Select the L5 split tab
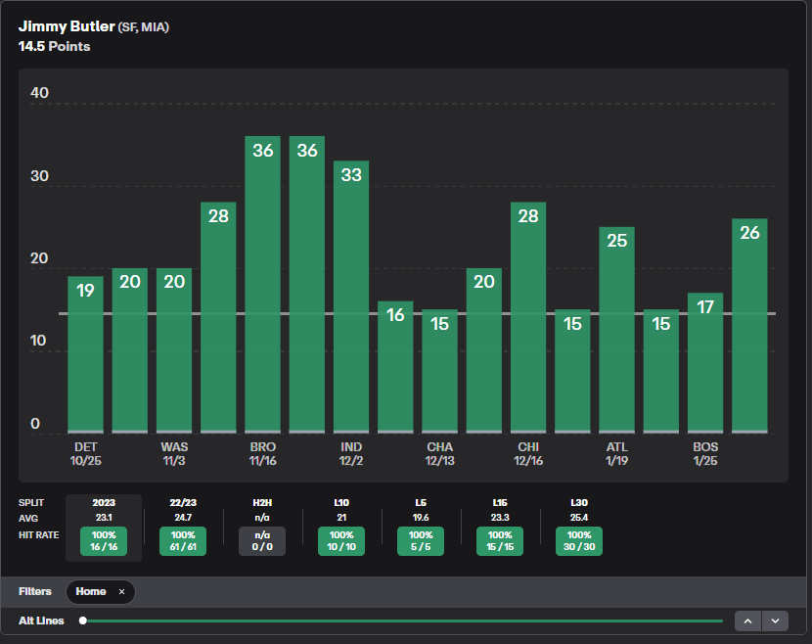 [x=421, y=528]
